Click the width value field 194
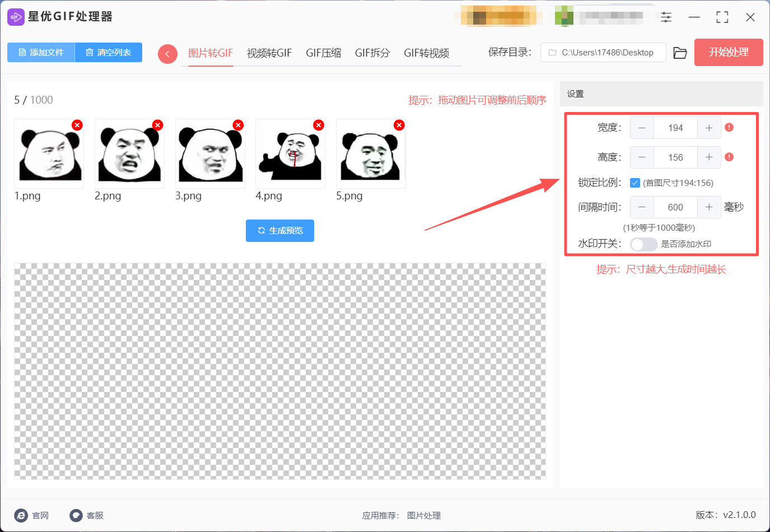The image size is (770, 532). [x=675, y=128]
